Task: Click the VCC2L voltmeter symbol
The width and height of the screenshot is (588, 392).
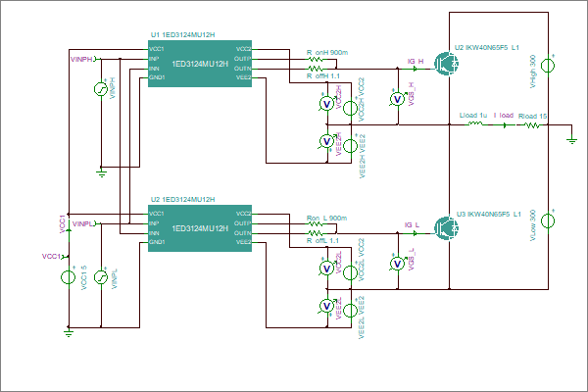Action: pyautogui.click(x=326, y=269)
